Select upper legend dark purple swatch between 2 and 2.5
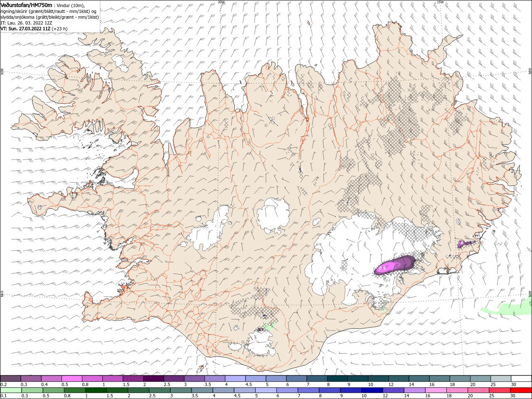The height and width of the screenshot is (399, 532). click(x=153, y=379)
